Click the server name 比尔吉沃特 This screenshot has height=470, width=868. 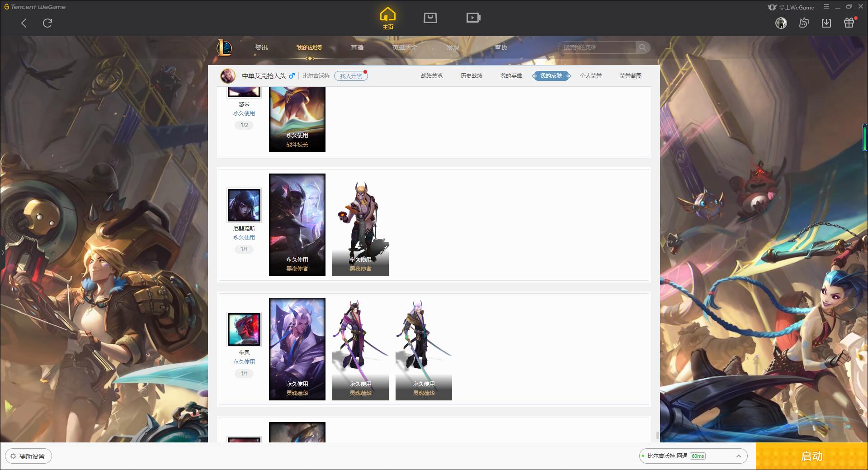click(x=316, y=76)
